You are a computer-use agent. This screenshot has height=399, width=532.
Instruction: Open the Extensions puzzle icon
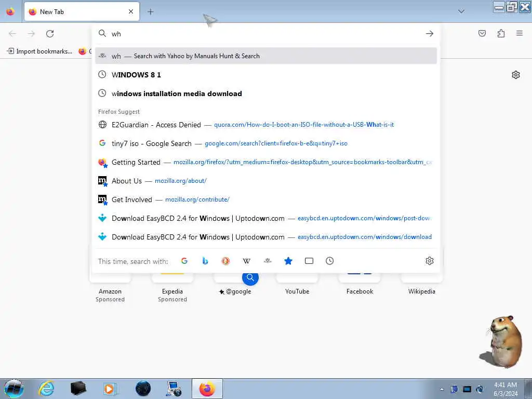[501, 33]
